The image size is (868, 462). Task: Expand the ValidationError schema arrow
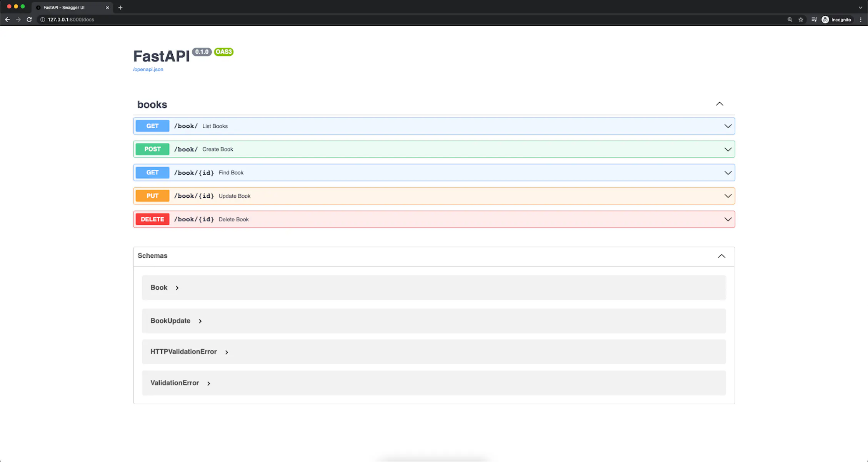coord(208,383)
